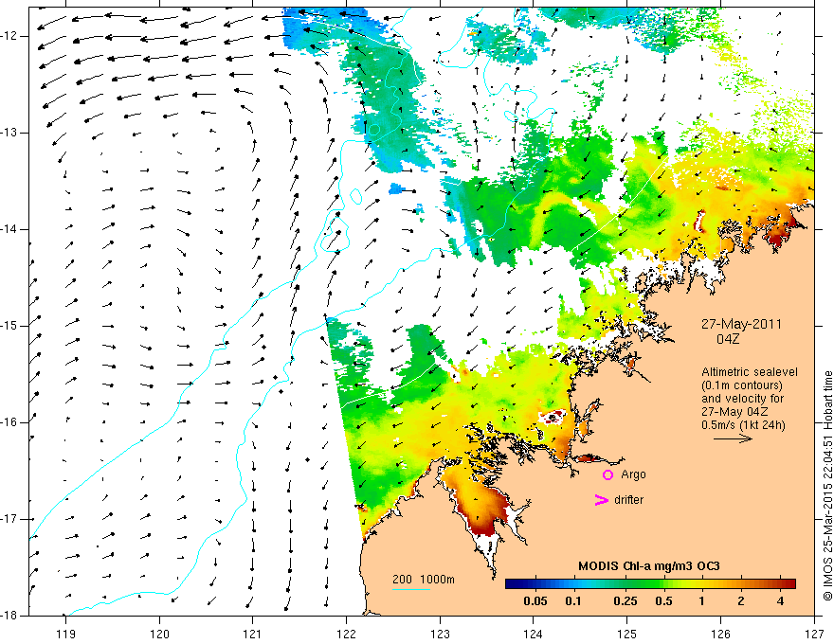Viewport: 834px width, 644px height.
Task: Click the latitude axis label -13
Action: [x=10, y=133]
